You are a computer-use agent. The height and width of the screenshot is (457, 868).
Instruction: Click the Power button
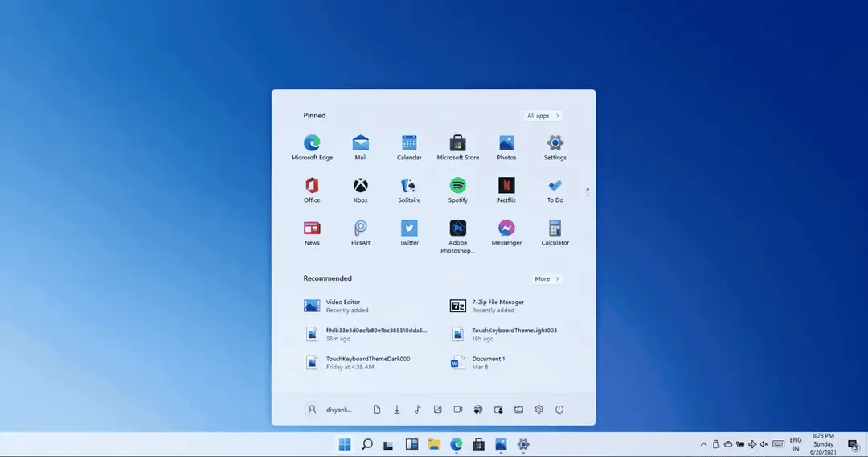tap(559, 410)
